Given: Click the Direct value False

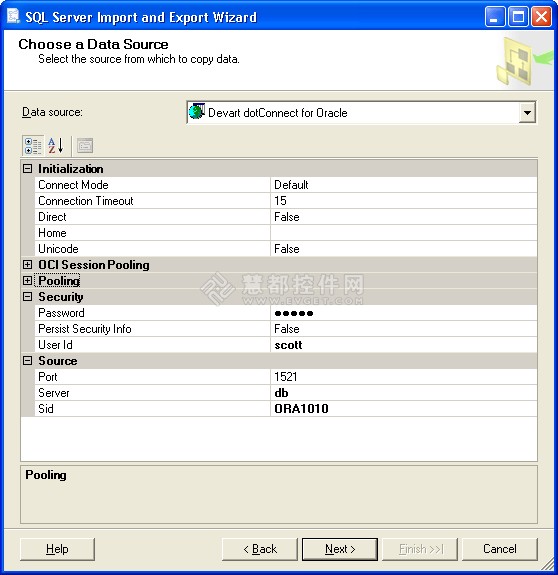Looking at the screenshot, I should [x=404, y=217].
